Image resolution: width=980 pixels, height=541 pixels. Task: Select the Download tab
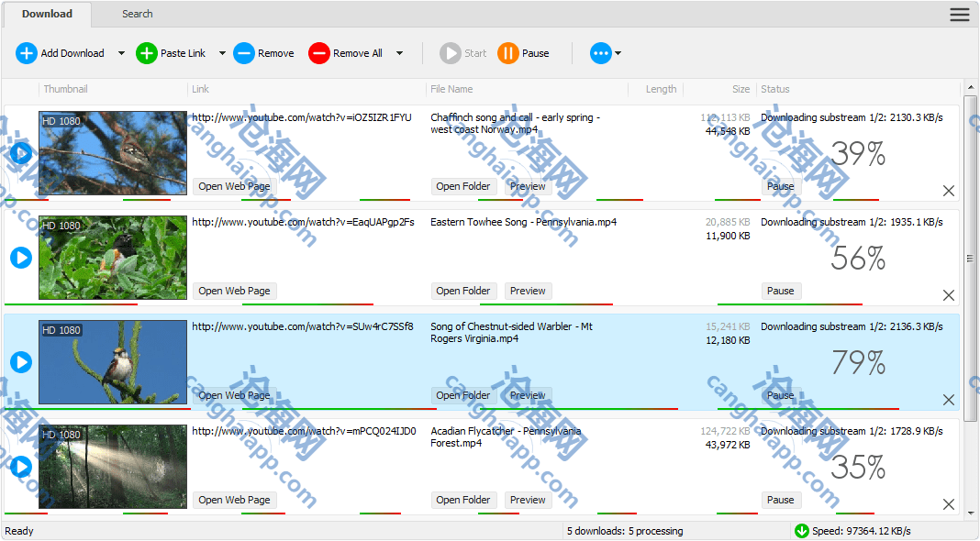coord(47,14)
